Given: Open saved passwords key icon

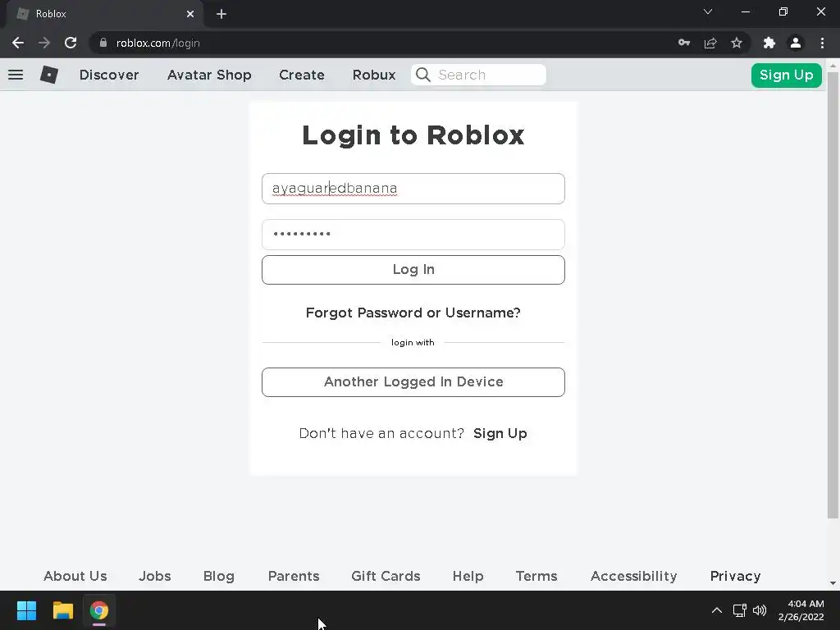Looking at the screenshot, I should click(684, 43).
